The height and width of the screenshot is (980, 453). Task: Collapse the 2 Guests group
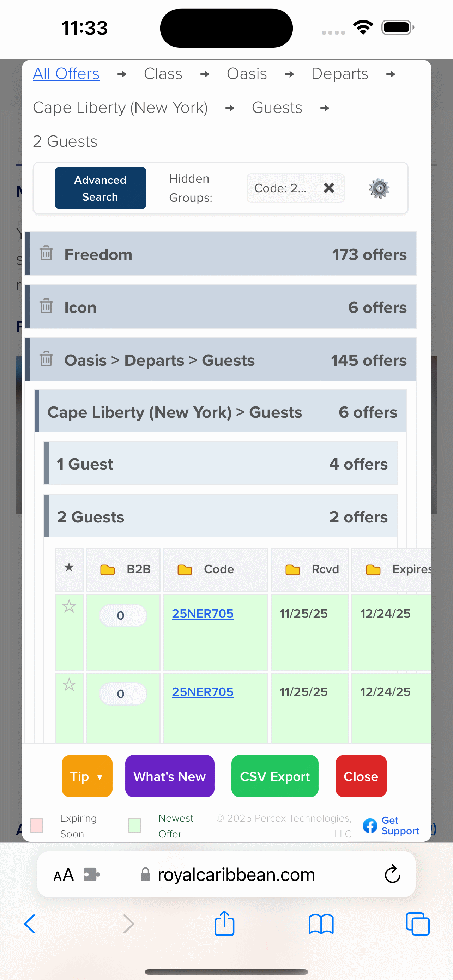221,516
